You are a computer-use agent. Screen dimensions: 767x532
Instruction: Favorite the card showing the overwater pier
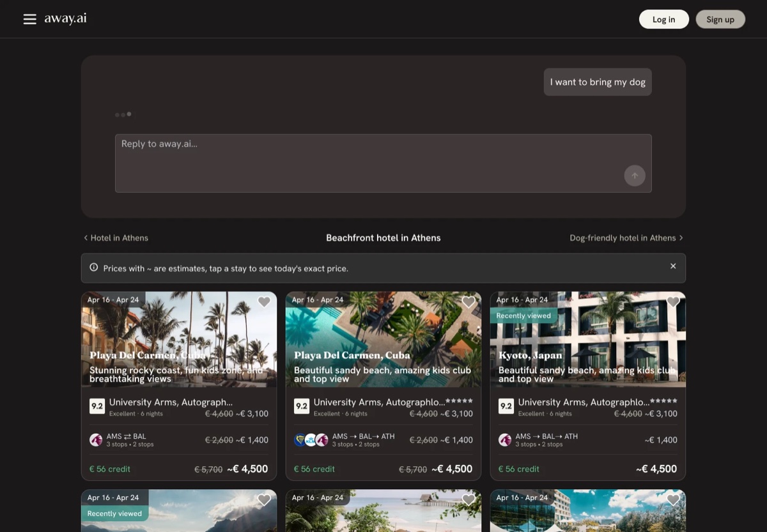click(x=469, y=500)
